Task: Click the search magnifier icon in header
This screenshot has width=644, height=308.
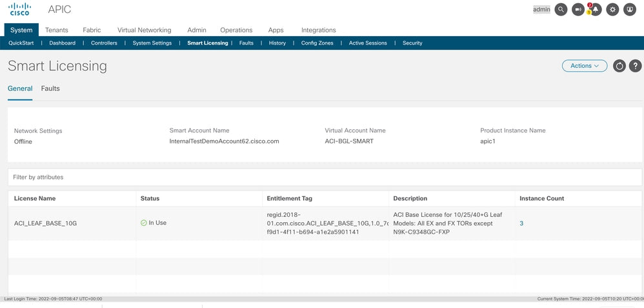Action: tap(561, 10)
